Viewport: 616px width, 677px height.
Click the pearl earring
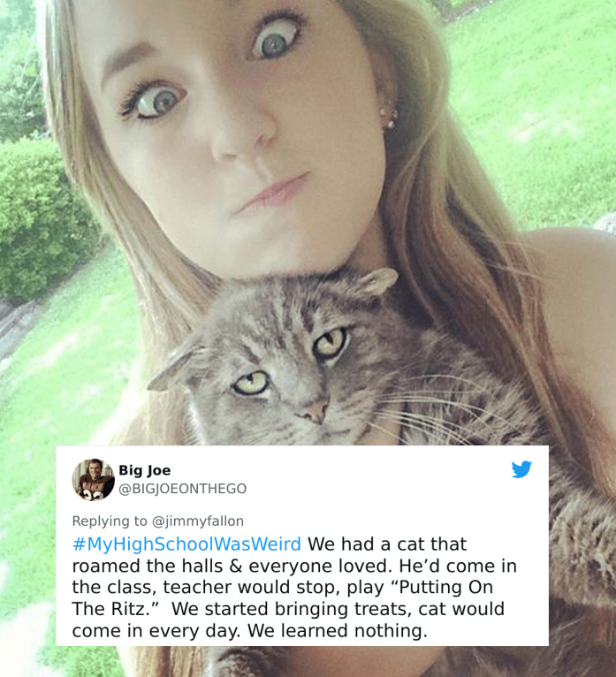click(390, 117)
